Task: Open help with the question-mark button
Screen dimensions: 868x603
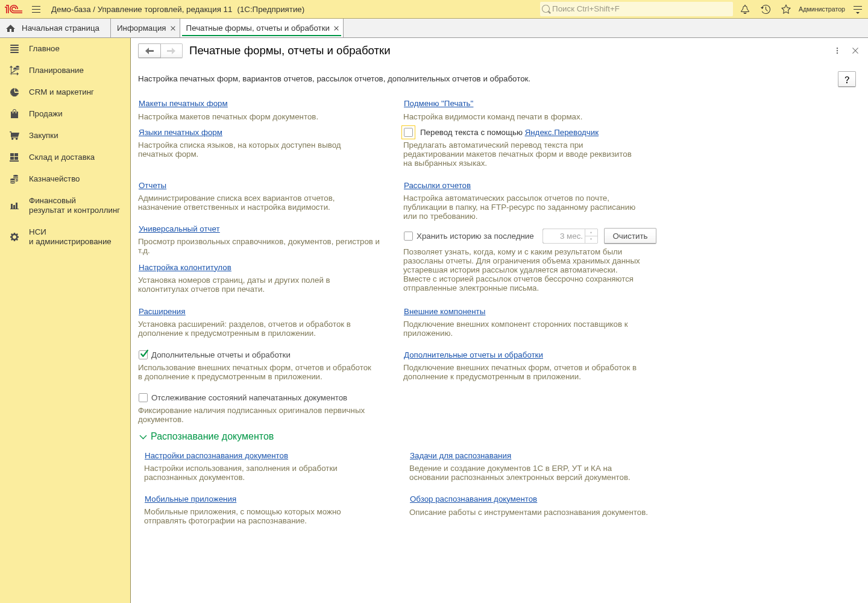Action: (x=847, y=80)
